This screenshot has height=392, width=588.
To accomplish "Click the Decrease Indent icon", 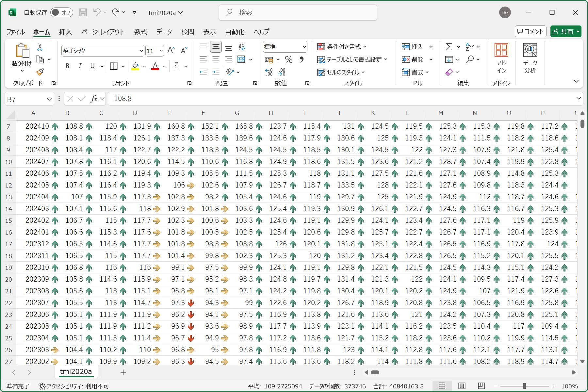I will coord(203,72).
